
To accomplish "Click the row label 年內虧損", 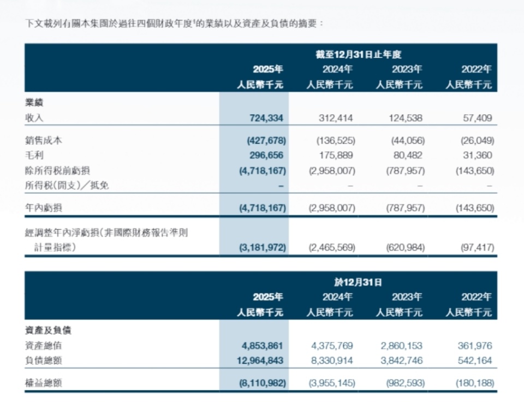I will pyautogui.click(x=44, y=208).
